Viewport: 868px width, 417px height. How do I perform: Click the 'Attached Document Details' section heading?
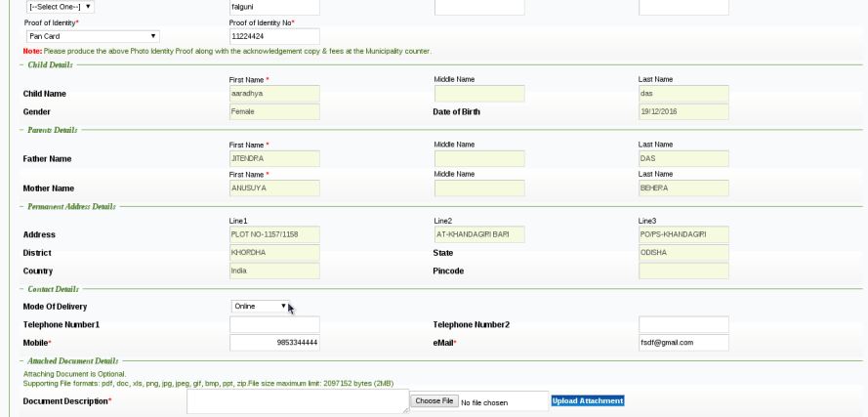(x=72, y=361)
